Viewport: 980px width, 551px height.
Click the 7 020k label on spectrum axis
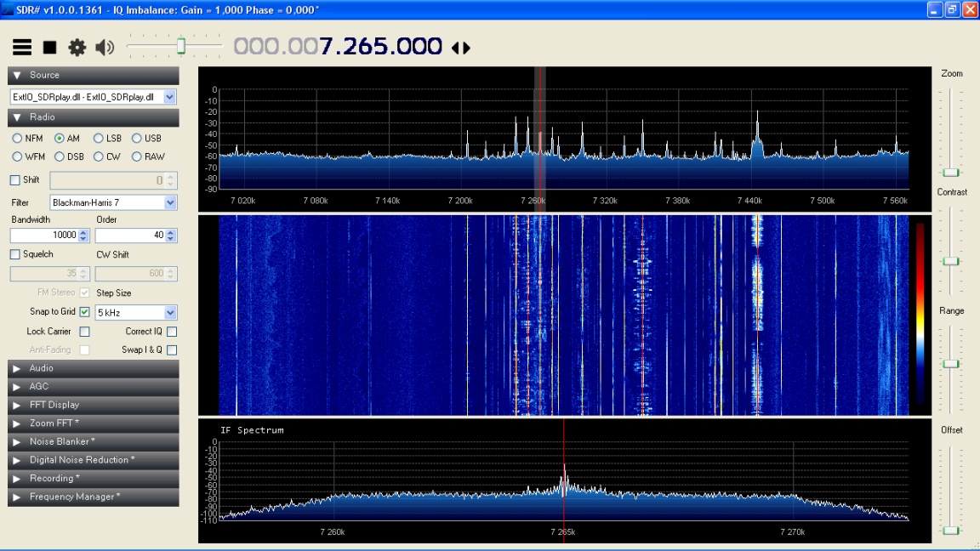pyautogui.click(x=242, y=201)
